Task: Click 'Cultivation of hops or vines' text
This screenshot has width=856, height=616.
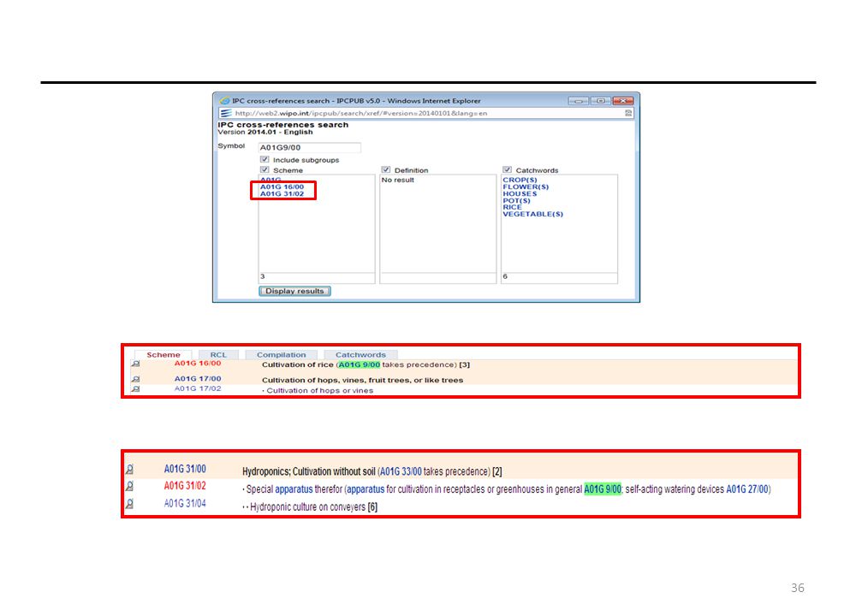Action: tap(320, 391)
